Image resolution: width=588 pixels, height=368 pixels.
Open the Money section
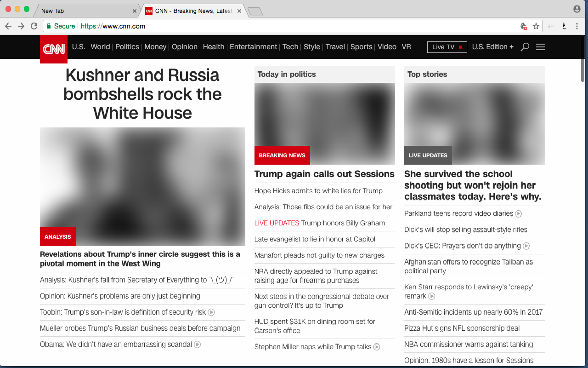pyautogui.click(x=155, y=47)
